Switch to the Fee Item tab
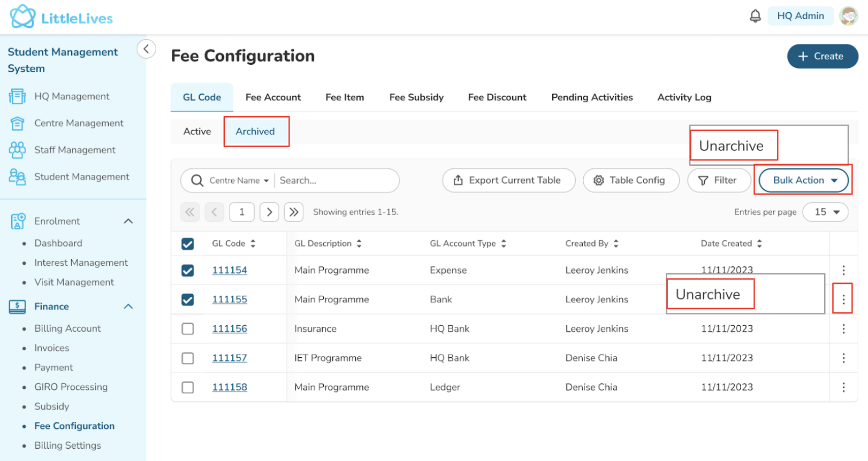This screenshot has width=868, height=461. point(345,97)
